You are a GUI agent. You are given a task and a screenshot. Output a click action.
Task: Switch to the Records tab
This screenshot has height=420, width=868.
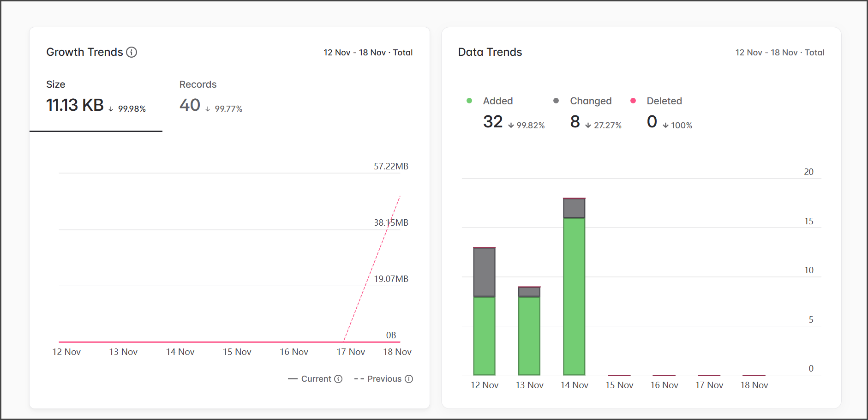[x=210, y=98]
